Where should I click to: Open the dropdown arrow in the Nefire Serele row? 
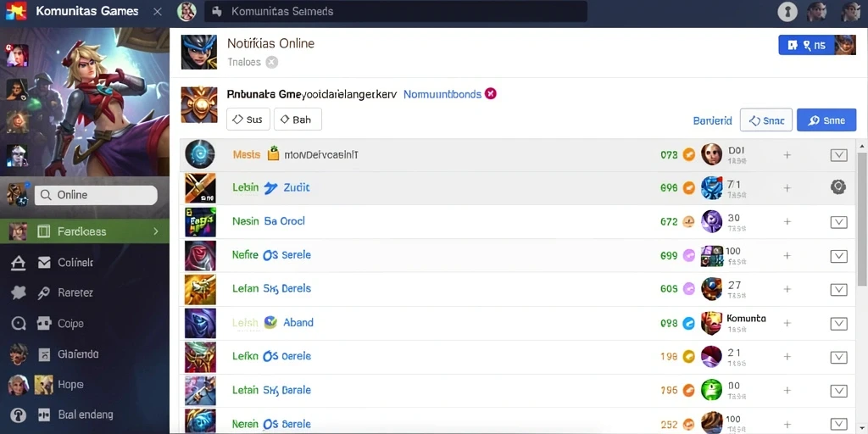[x=838, y=256]
